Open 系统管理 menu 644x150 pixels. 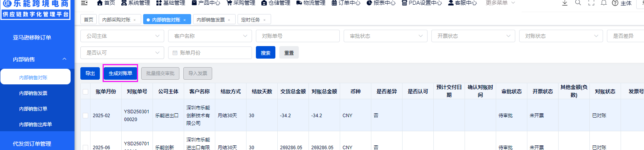coord(136,3)
